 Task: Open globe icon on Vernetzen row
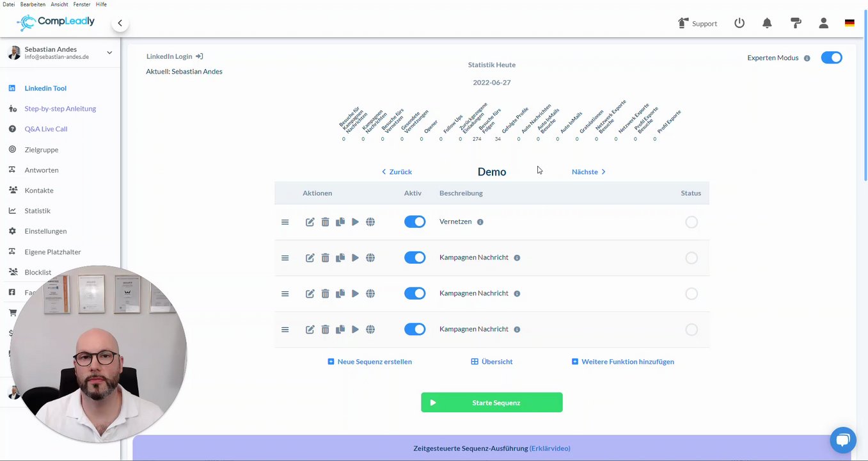tap(370, 222)
